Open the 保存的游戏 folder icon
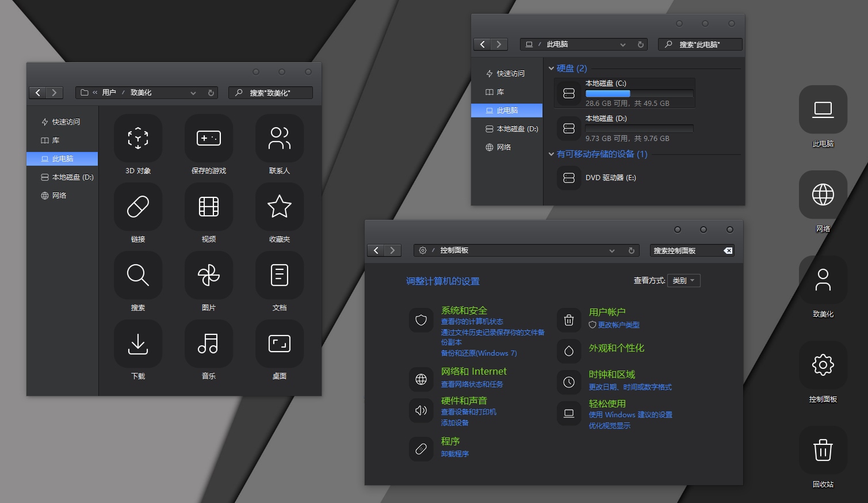This screenshot has width=868, height=503. click(x=208, y=139)
